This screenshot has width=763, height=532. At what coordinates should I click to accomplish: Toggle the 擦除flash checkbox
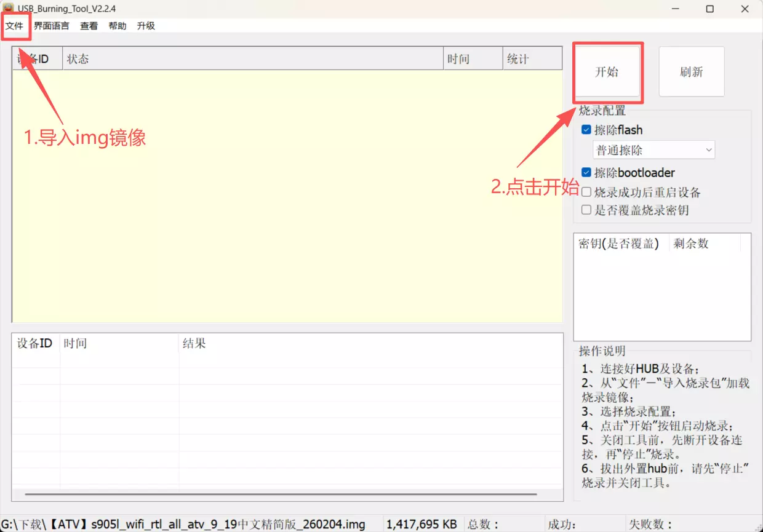tap(586, 130)
